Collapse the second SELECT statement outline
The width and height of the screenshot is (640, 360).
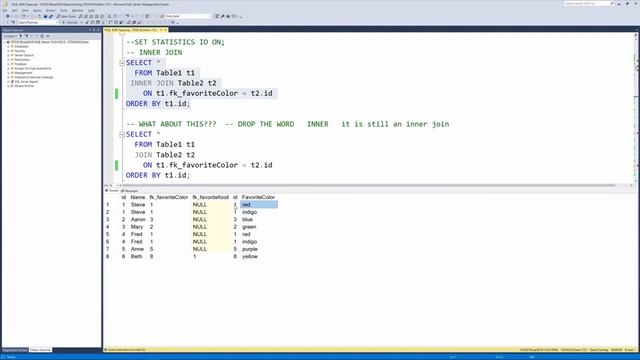coord(122,134)
